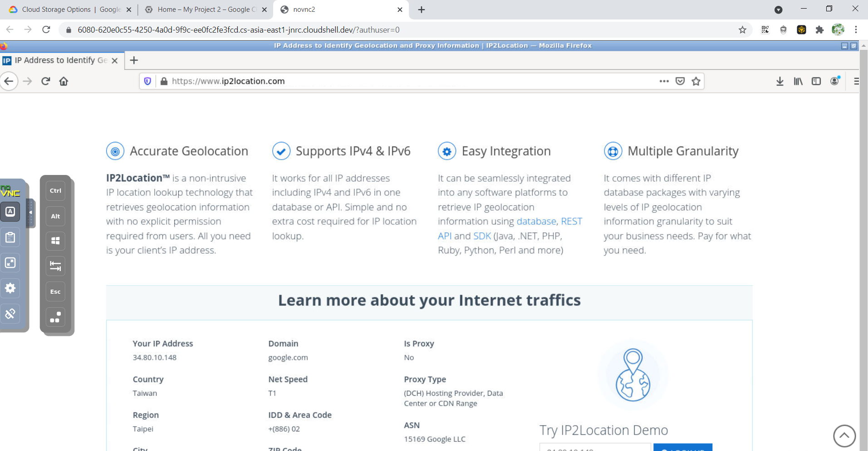
Task: Open the noVNC clipboard panel
Action: (x=10, y=237)
